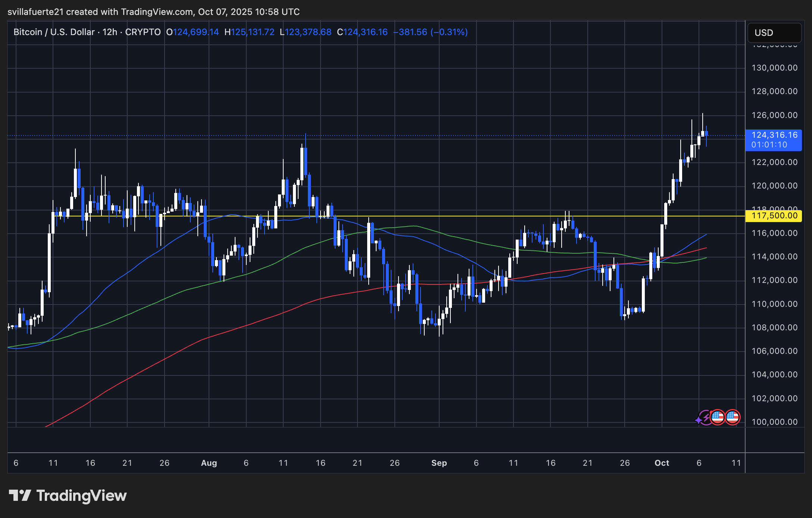
Task: Click the CRYPTO exchange label
Action: pos(144,32)
